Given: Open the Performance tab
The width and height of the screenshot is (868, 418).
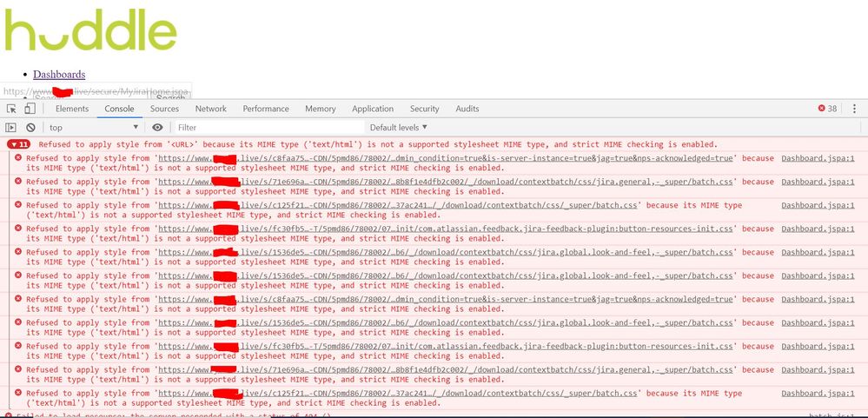Looking at the screenshot, I should (266, 109).
